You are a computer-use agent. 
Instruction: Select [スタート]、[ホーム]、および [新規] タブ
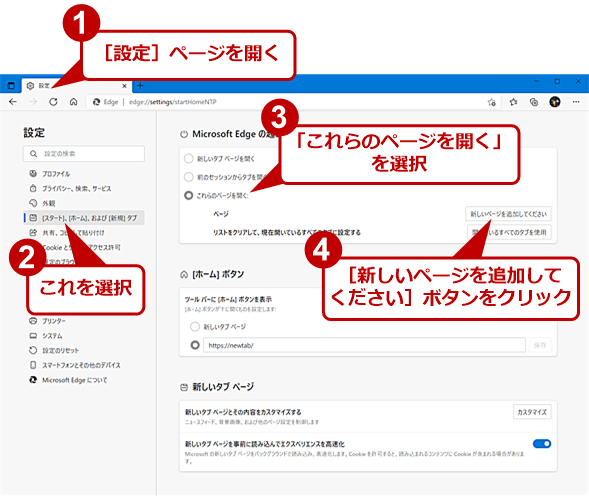click(84, 218)
